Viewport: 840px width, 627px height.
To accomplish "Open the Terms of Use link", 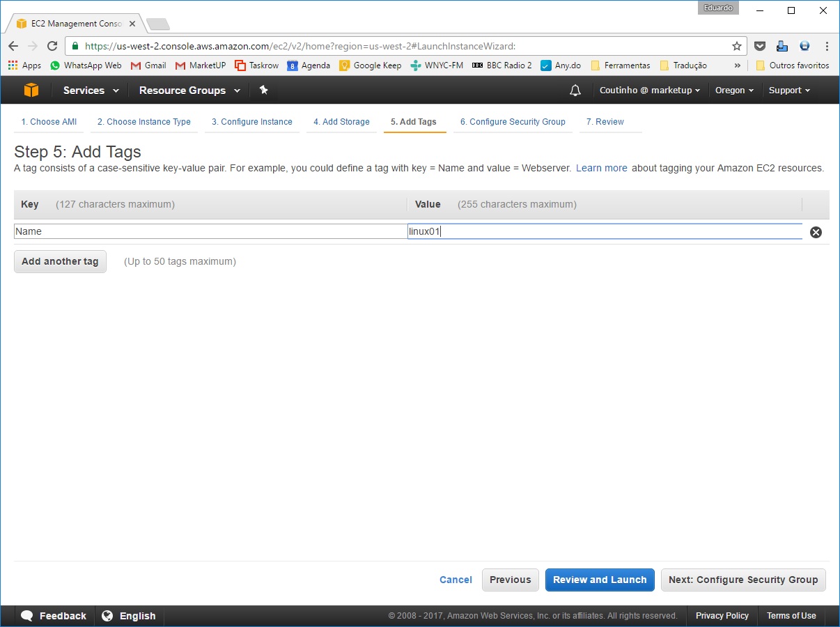I will click(791, 616).
